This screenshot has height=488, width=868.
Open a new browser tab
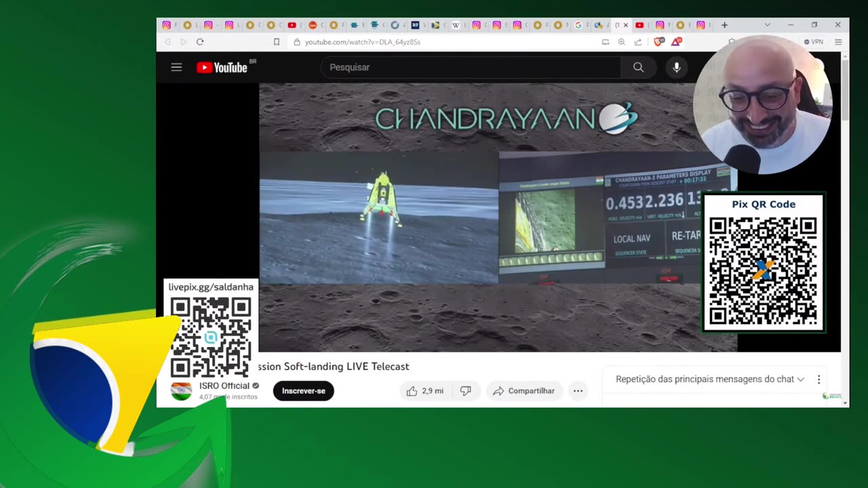click(724, 25)
